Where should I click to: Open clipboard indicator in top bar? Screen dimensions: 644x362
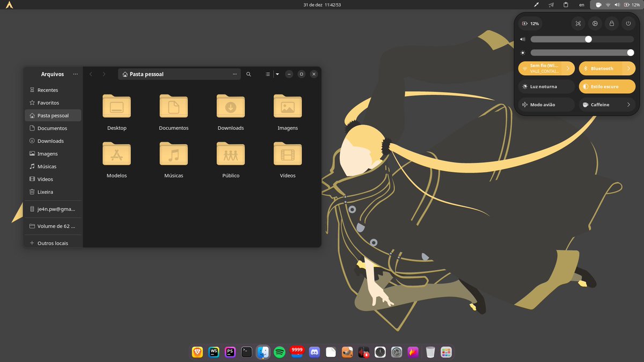point(566,5)
